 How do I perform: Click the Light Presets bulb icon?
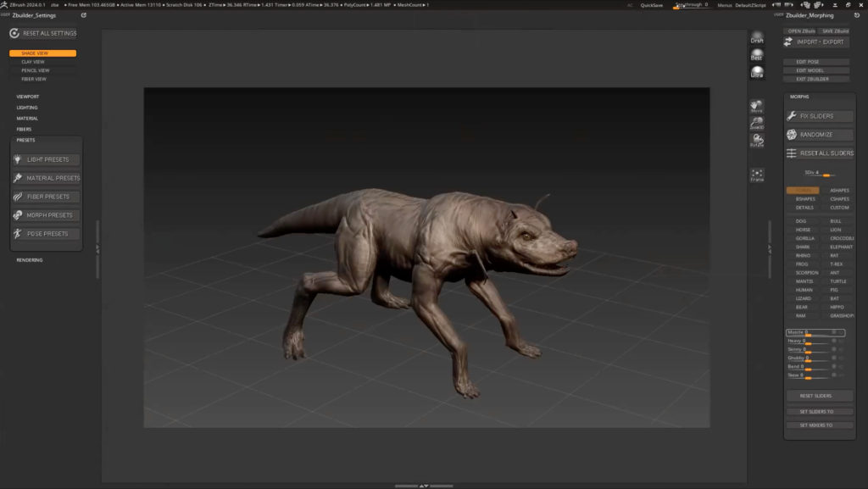(x=18, y=159)
